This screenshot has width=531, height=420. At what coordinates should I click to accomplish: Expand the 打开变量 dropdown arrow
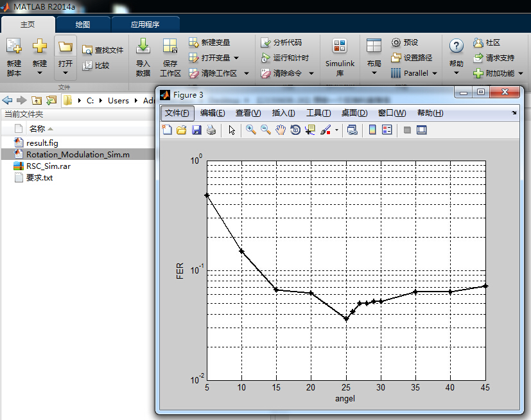236,58
